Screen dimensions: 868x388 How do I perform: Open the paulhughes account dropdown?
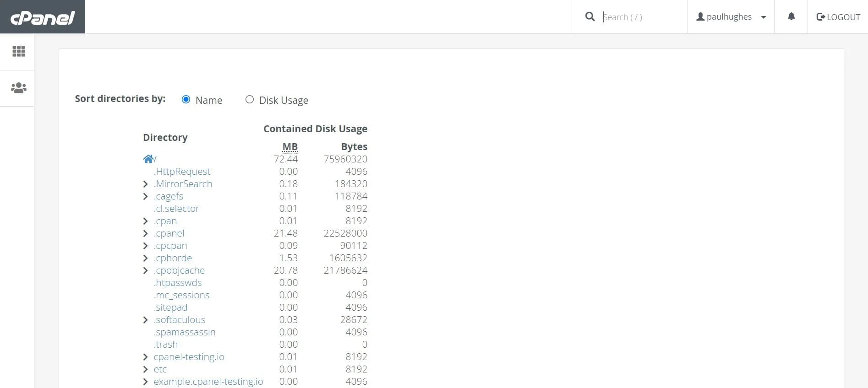[763, 17]
